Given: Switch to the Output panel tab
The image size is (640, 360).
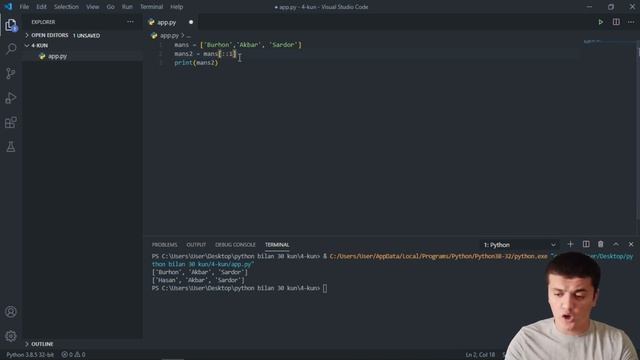Looking at the screenshot, I should (x=196, y=245).
